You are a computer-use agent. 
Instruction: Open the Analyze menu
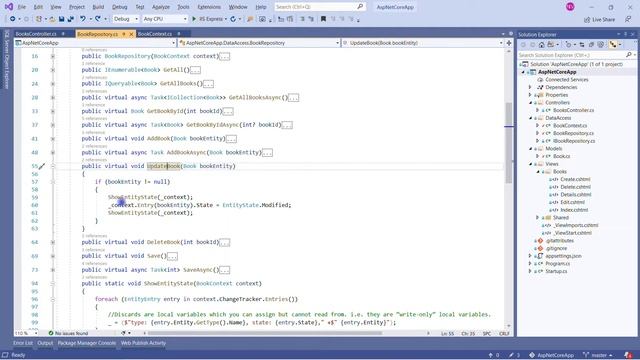pyautogui.click(x=161, y=7)
